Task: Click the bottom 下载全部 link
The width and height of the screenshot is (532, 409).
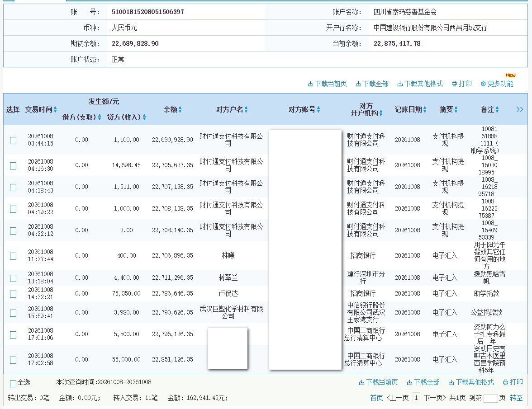Action: pyautogui.click(x=423, y=382)
